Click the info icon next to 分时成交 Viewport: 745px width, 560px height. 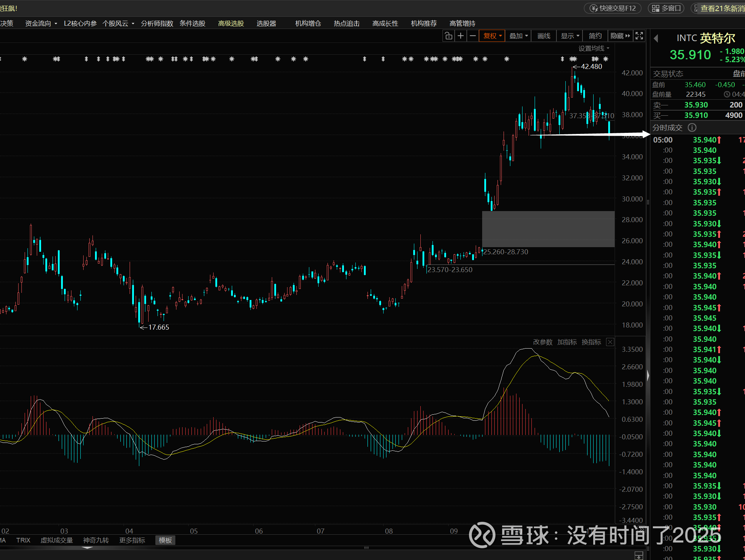(692, 127)
